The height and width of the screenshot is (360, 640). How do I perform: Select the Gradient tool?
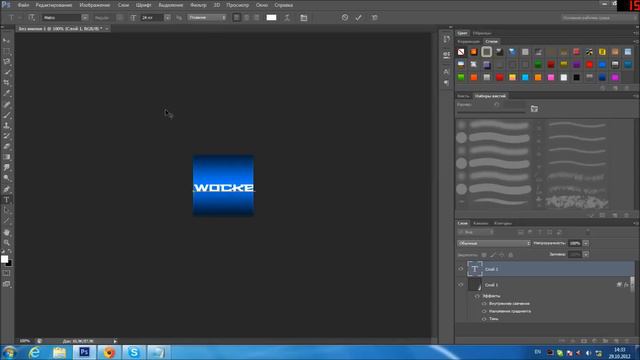click(x=7, y=157)
